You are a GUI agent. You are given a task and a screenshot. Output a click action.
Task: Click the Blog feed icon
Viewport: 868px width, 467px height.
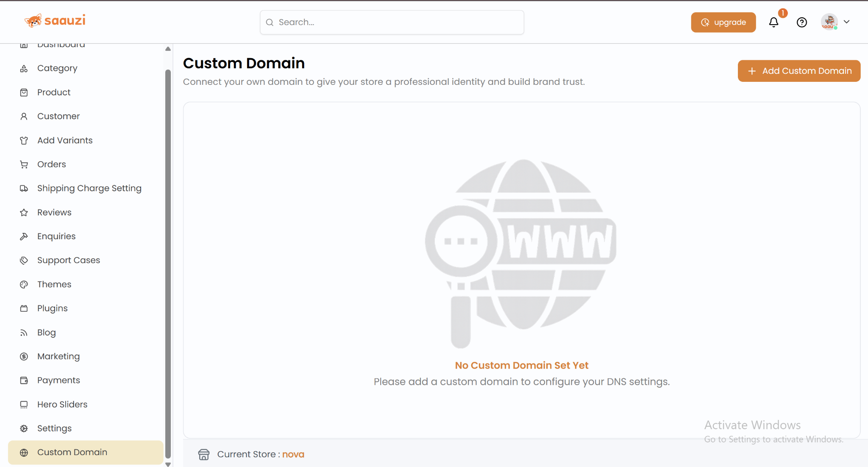24,333
